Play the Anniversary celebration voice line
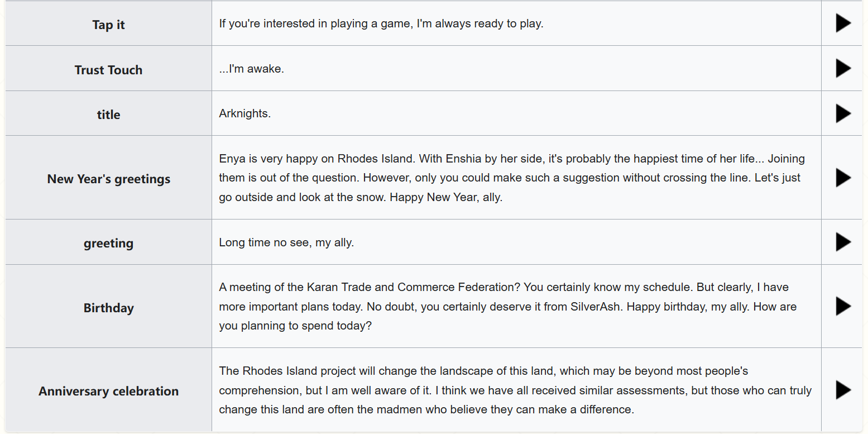 [x=843, y=390]
